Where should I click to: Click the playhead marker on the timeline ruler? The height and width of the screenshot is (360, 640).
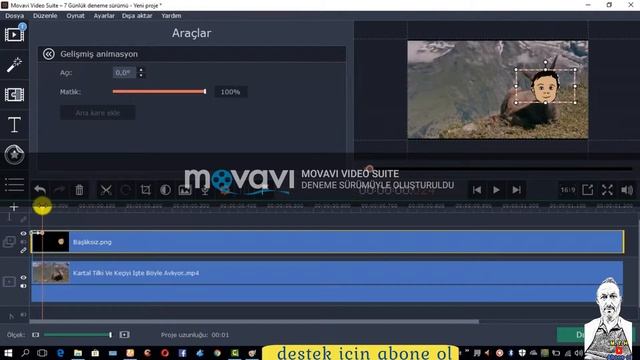click(x=42, y=206)
